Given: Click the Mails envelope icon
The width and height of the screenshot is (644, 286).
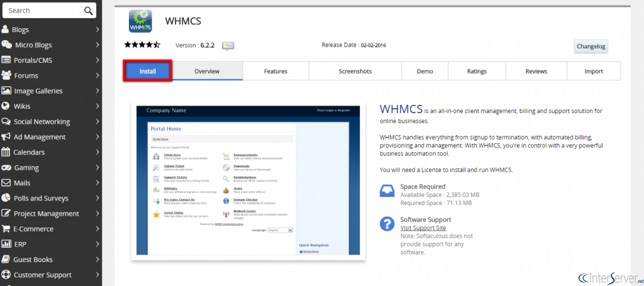Looking at the screenshot, I should 6,182.
